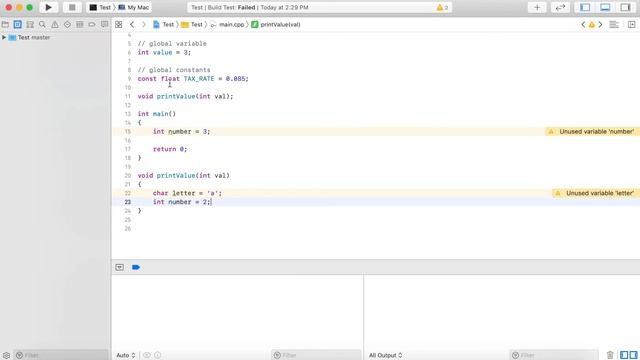Focus the variables view Filter field

[x=316, y=355]
